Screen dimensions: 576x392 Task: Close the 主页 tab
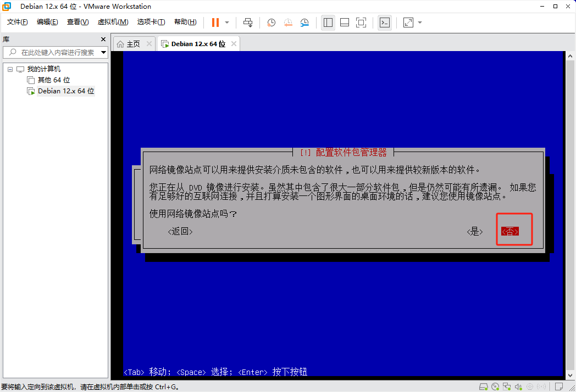[149, 44]
